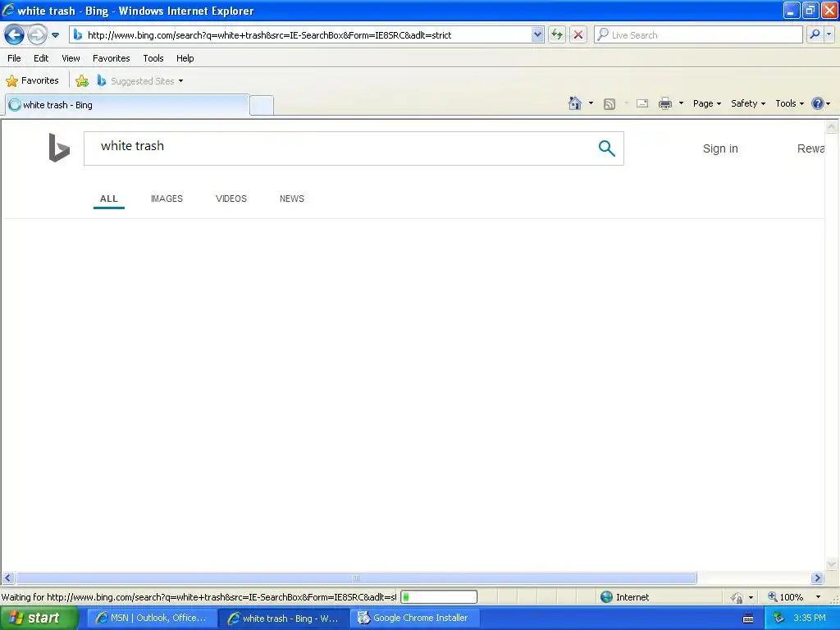
Task: Open the Safety command menu
Action: pyautogui.click(x=748, y=103)
